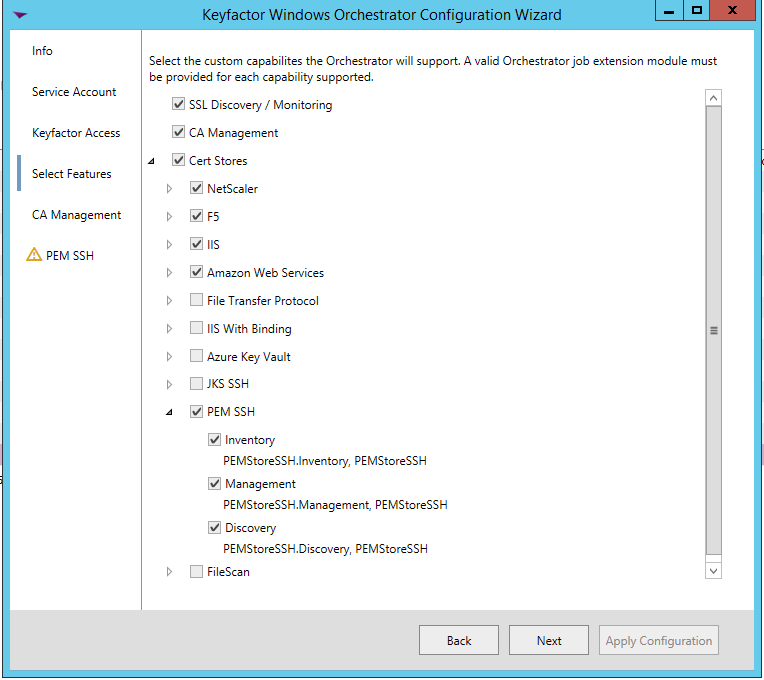
Task: Click the Back button
Action: [458, 640]
